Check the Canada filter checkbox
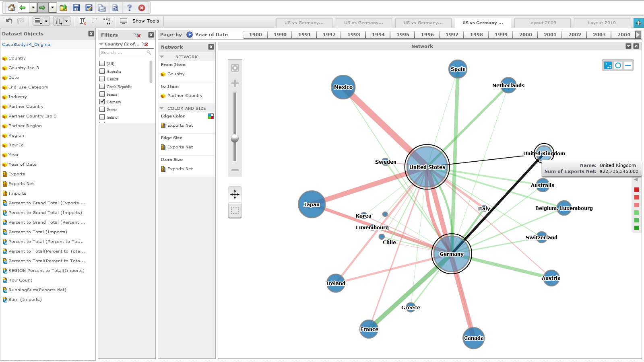The height and width of the screenshot is (362, 644). tap(102, 79)
